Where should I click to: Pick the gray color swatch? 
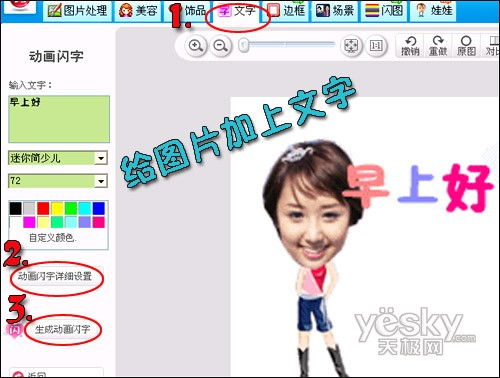click(x=29, y=208)
